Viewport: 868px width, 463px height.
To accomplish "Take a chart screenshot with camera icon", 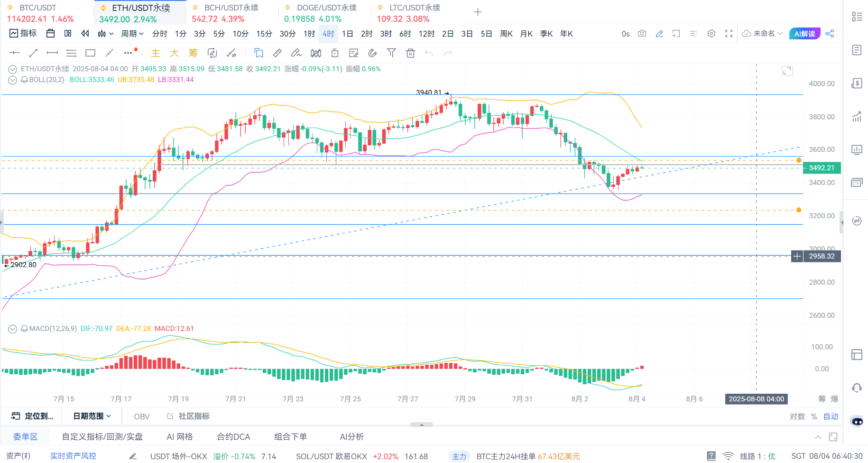I will coord(642,33).
